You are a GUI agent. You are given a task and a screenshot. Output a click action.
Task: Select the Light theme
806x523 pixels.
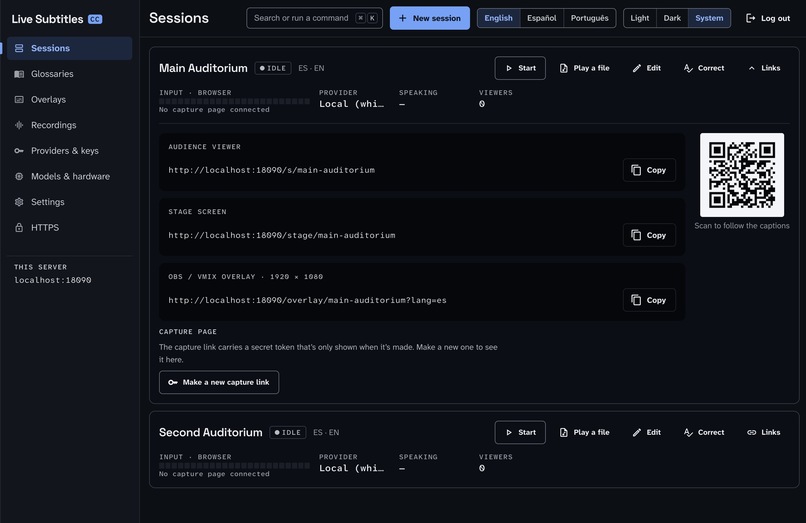pyautogui.click(x=640, y=18)
